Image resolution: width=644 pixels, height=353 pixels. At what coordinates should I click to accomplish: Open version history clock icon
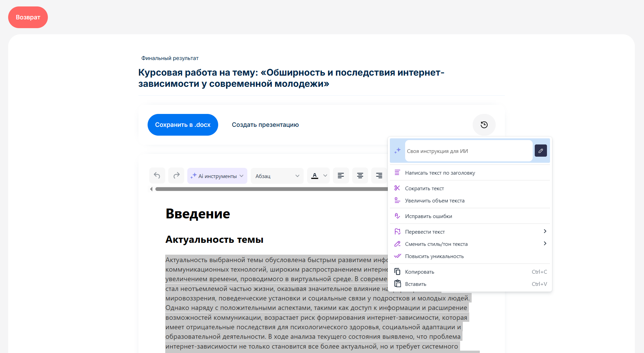click(484, 125)
